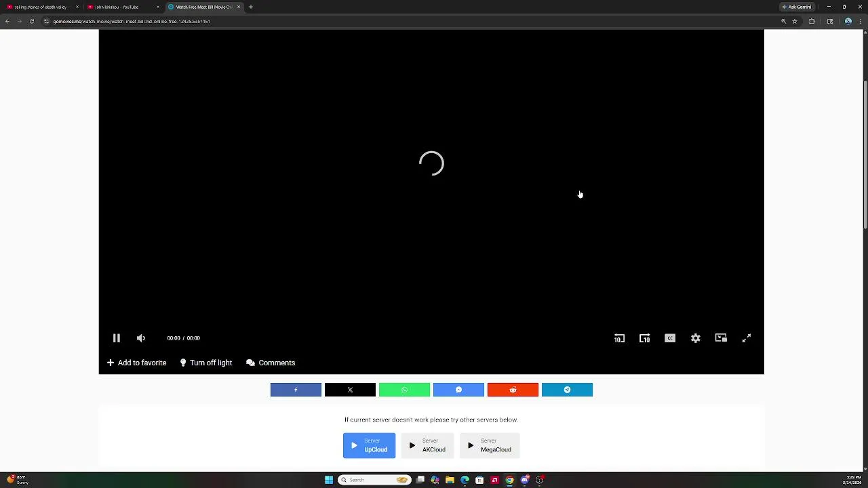Image resolution: width=868 pixels, height=488 pixels.
Task: Enter fullscreen video mode
Action: [746, 338]
